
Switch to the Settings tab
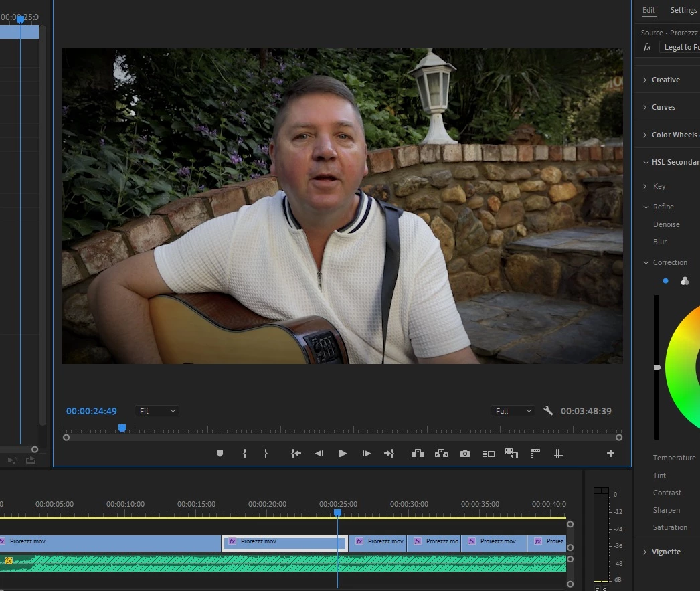(x=683, y=10)
